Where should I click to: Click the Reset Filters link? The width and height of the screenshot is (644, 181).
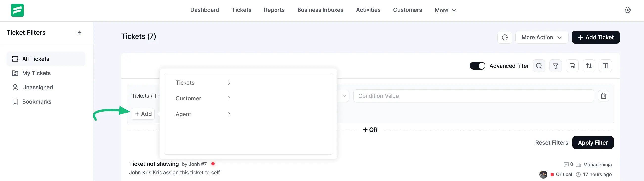[552, 143]
